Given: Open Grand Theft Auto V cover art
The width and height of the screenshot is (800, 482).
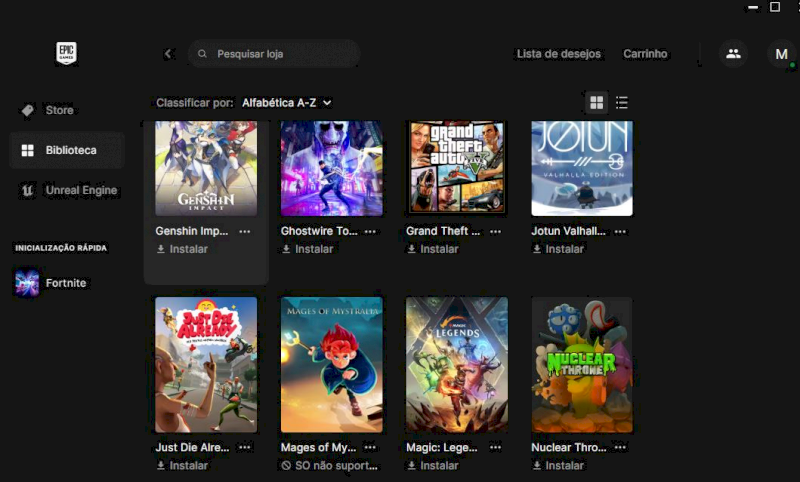Looking at the screenshot, I should (x=457, y=168).
